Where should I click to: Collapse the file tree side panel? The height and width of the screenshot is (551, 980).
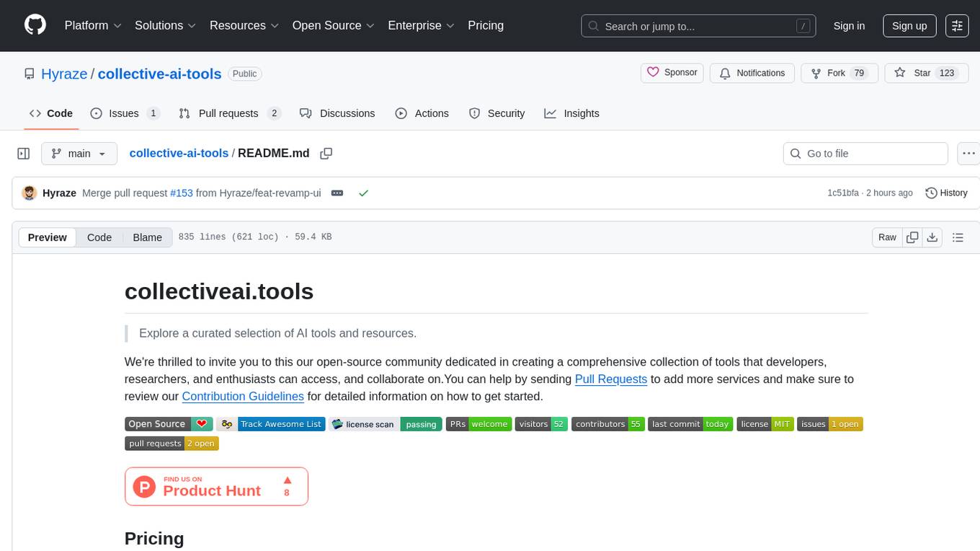coord(23,154)
